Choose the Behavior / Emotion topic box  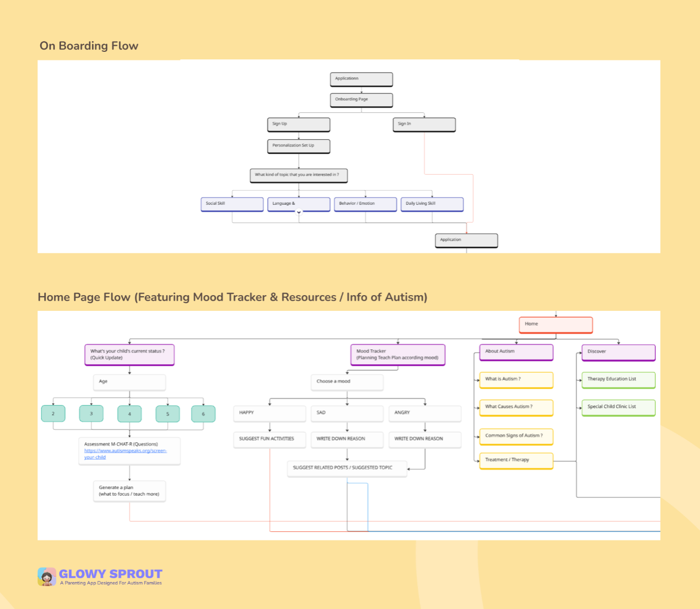(x=365, y=204)
